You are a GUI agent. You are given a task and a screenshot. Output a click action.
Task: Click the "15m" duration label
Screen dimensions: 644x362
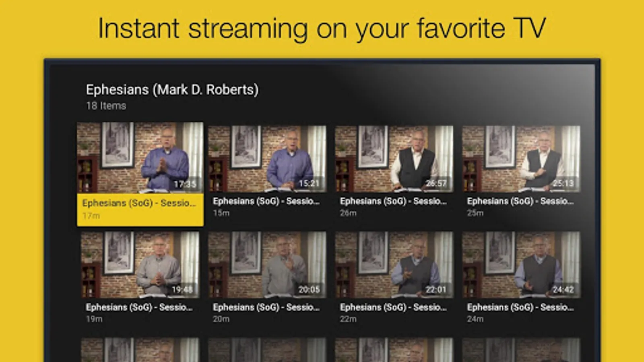[x=221, y=213]
